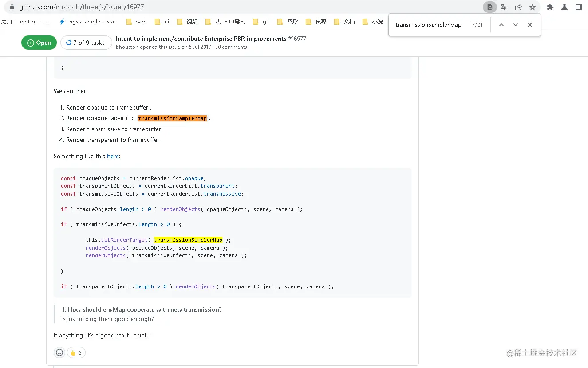This screenshot has width=588, height=368.
Task: Click 'const transparentObjects' code line
Action: pos(149,186)
